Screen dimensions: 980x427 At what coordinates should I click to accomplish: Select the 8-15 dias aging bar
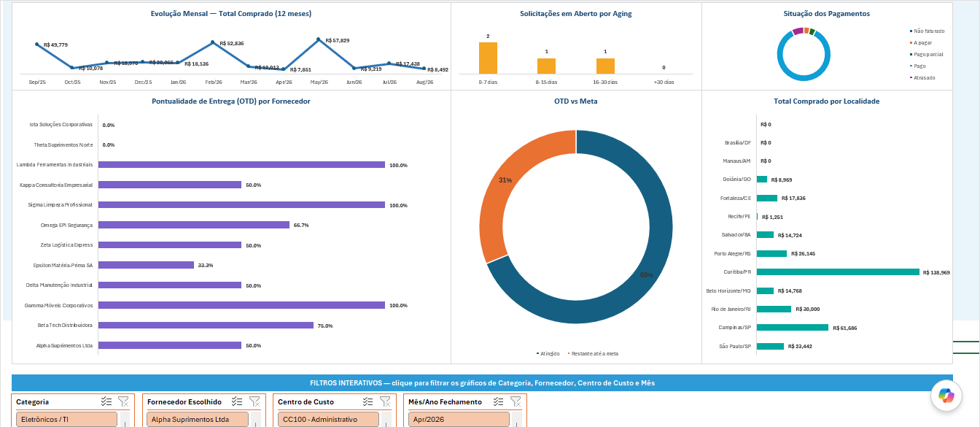click(x=546, y=66)
